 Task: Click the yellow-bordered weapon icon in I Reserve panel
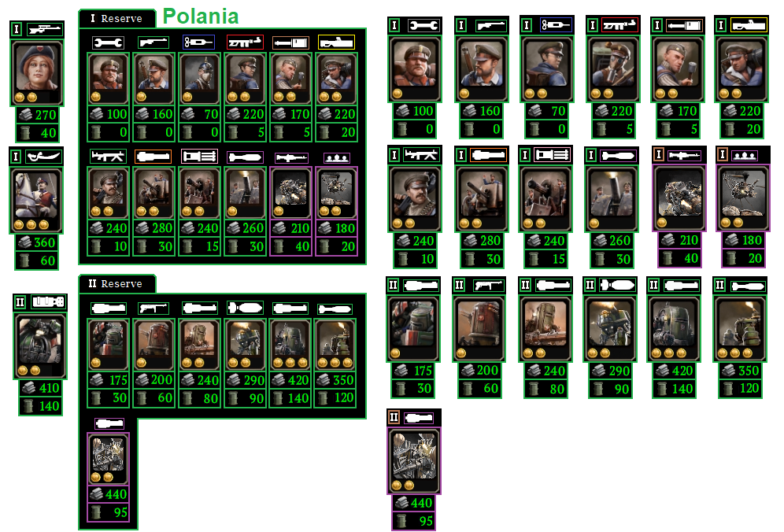[336, 42]
